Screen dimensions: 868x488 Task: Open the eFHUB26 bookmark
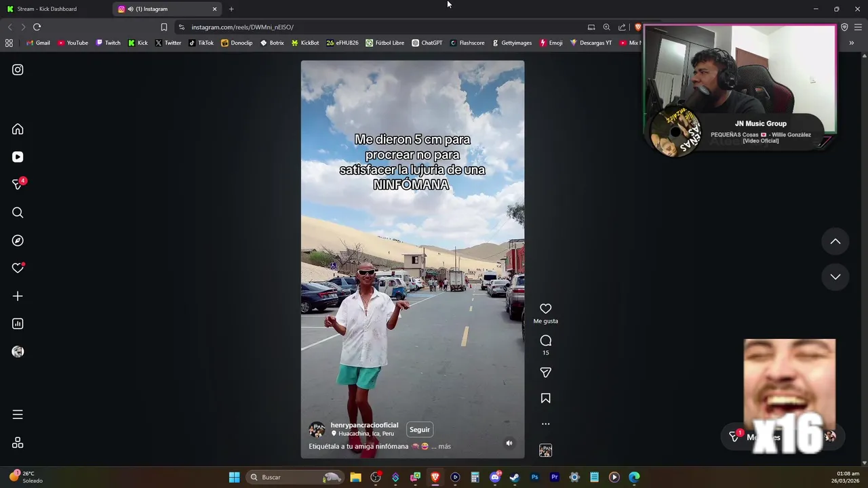[342, 43]
